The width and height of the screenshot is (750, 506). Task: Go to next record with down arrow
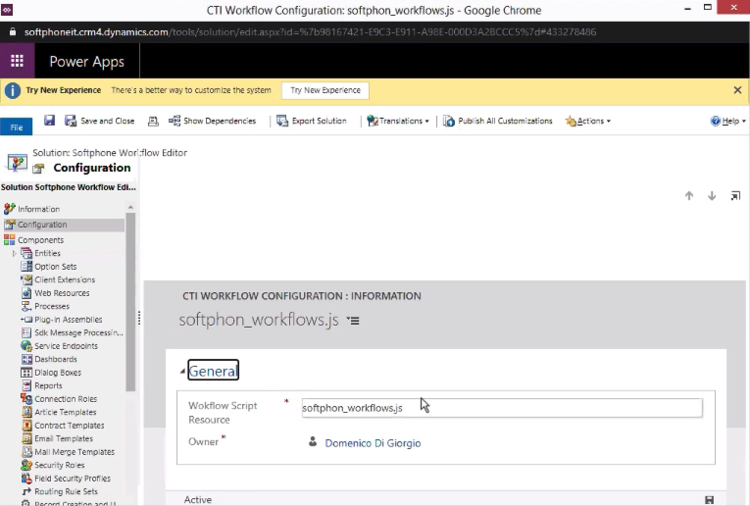pos(712,196)
